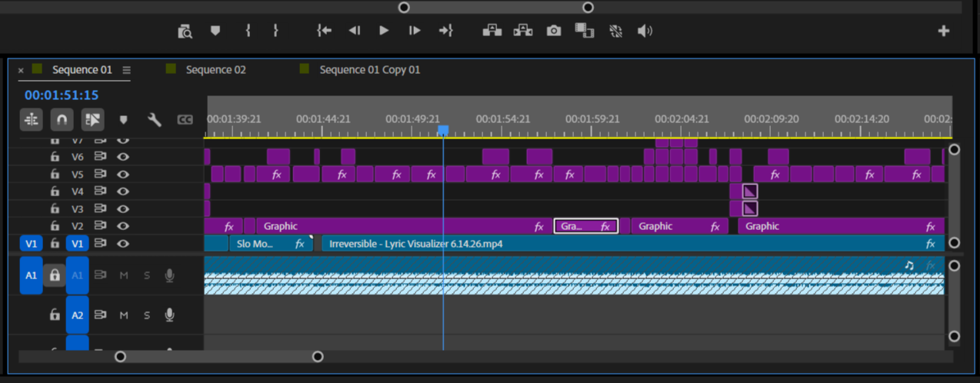
Task: Toggle insert and overwrite sequences as nests
Action: click(32, 119)
